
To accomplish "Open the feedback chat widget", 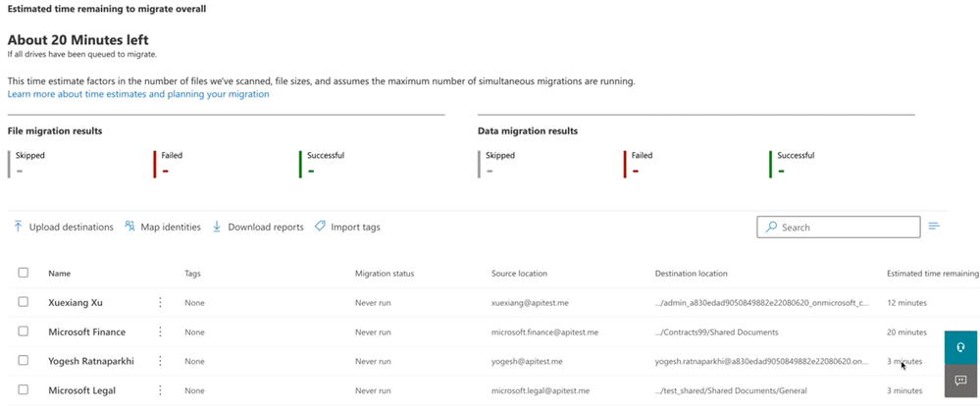I will point(960,380).
